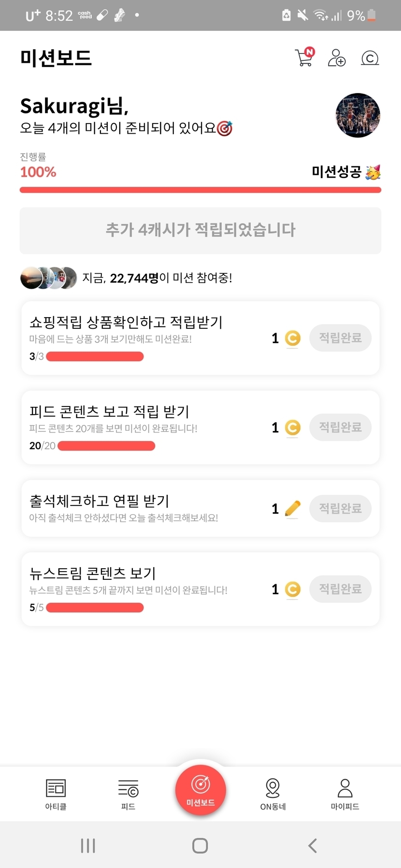Open the ON동네 location tab
401x868 pixels.
(273, 794)
